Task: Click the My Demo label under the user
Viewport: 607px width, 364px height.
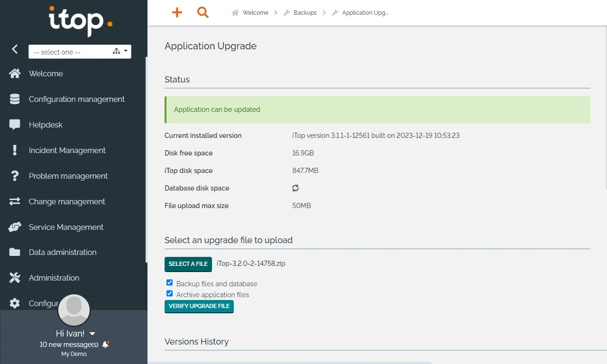Action: pyautogui.click(x=74, y=354)
